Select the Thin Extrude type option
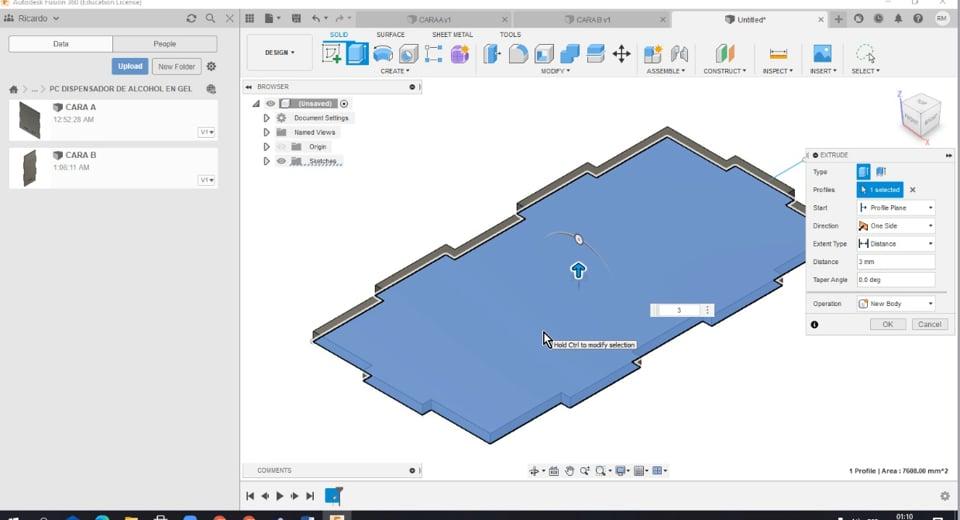The height and width of the screenshot is (520, 960). click(x=881, y=171)
